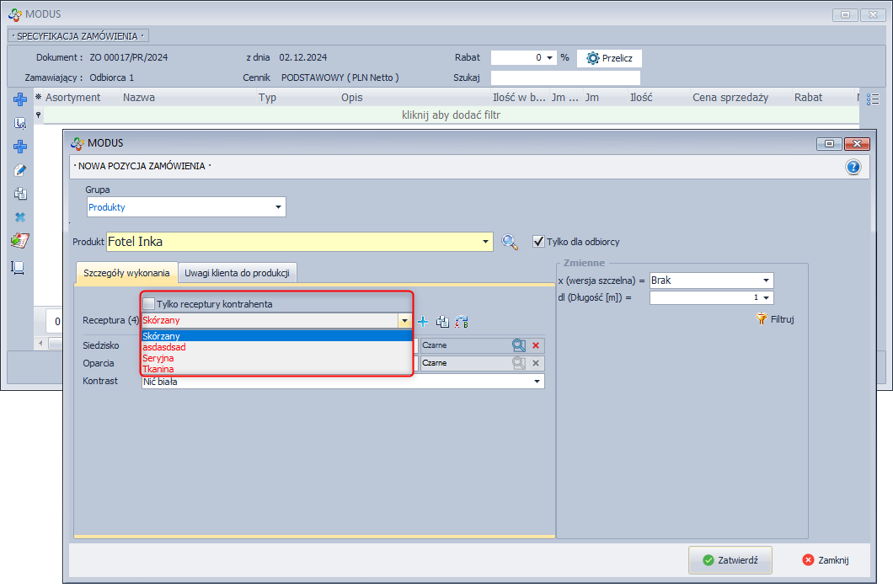Screen dimensions: 893x588
Task: Open the Grupa Produkty dropdown
Action: click(278, 207)
